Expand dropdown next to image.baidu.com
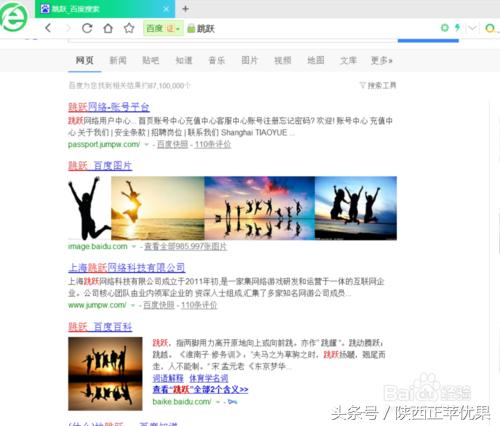The height and width of the screenshot is (426, 500). pyautogui.click(x=134, y=247)
